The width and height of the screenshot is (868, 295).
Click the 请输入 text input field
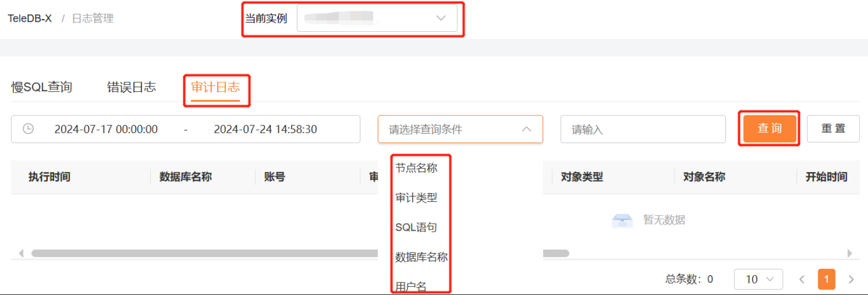coord(643,129)
